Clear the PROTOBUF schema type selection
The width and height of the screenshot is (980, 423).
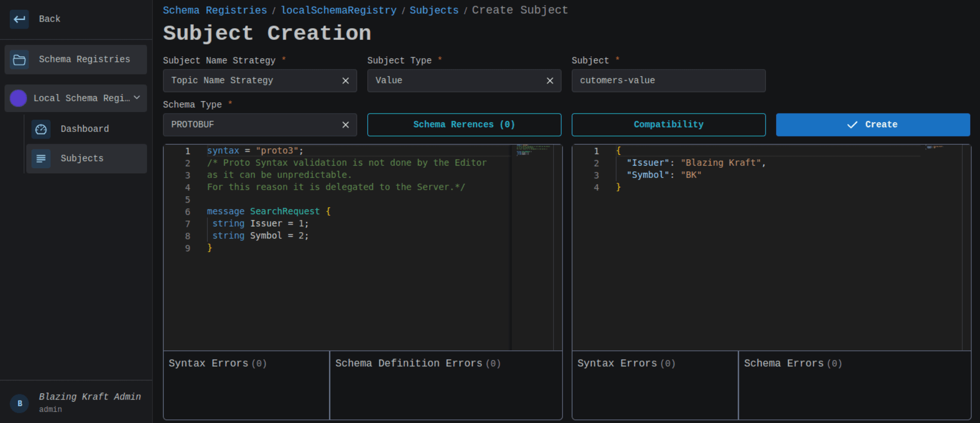point(345,125)
